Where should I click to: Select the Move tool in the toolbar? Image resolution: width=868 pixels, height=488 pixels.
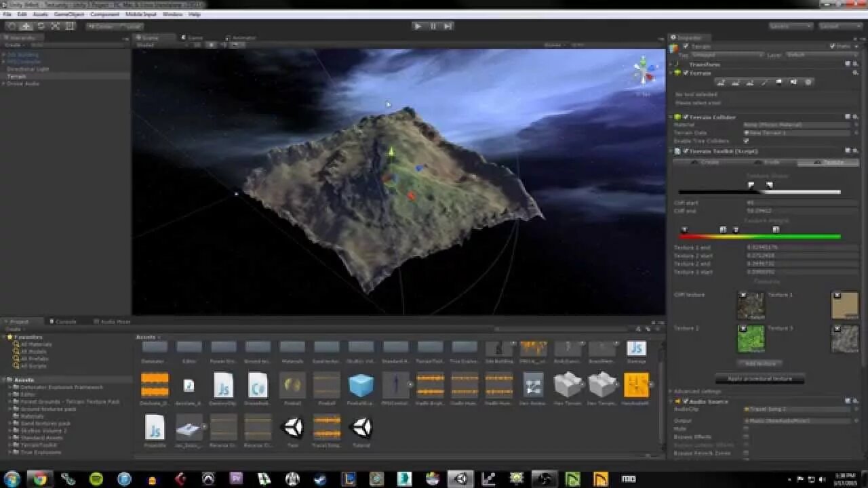pyautogui.click(x=25, y=26)
